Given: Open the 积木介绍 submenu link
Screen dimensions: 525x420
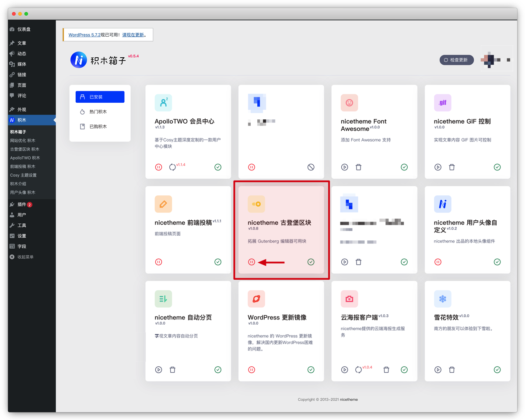Looking at the screenshot, I should [x=18, y=184].
